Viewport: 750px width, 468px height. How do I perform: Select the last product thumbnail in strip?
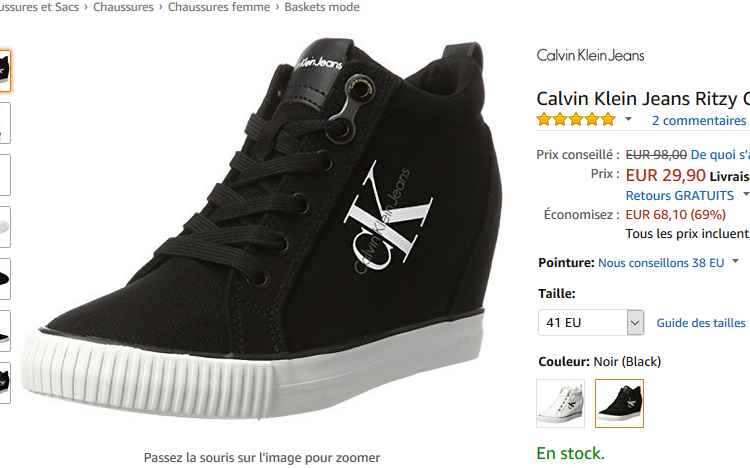[x=5, y=383]
